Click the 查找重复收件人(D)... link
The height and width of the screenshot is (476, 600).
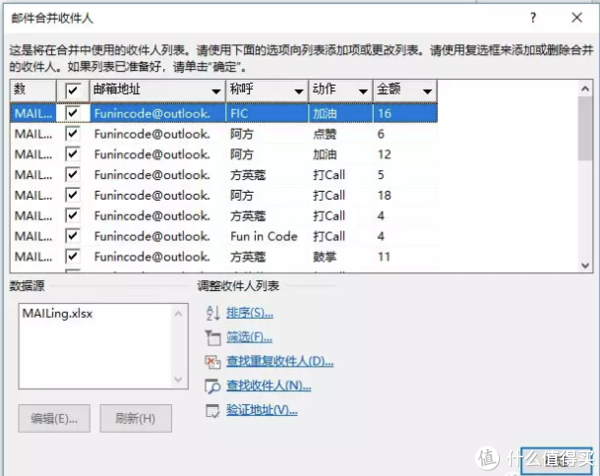pos(280,361)
